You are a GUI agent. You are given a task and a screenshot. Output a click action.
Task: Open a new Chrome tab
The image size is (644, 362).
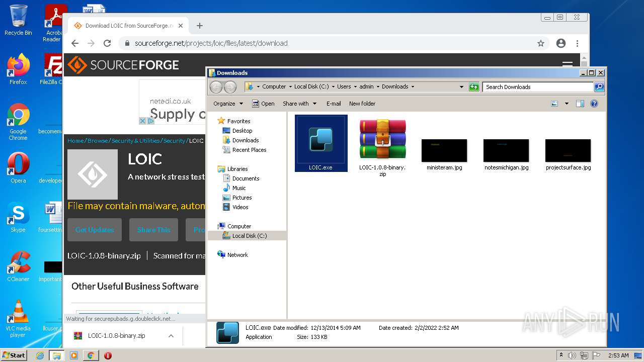click(200, 26)
